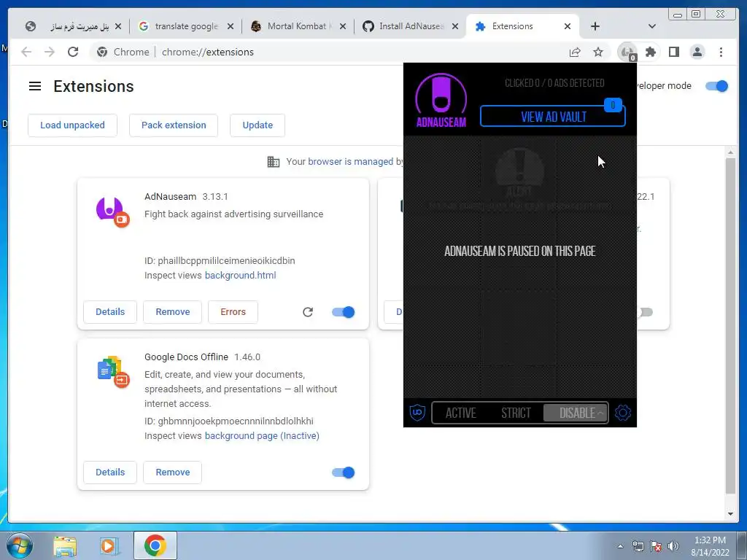Open the Chrome extensions puzzle menu
Image resolution: width=747 pixels, height=560 pixels.
(x=651, y=52)
